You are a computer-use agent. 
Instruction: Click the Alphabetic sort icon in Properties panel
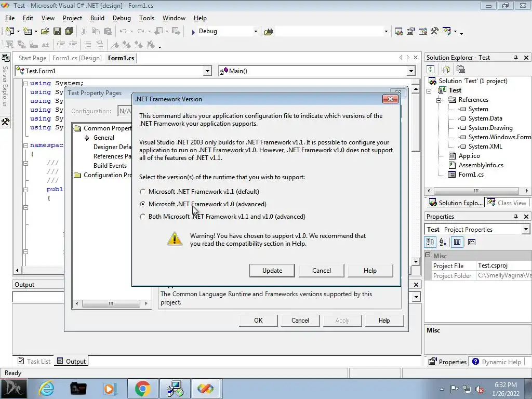[443, 242]
